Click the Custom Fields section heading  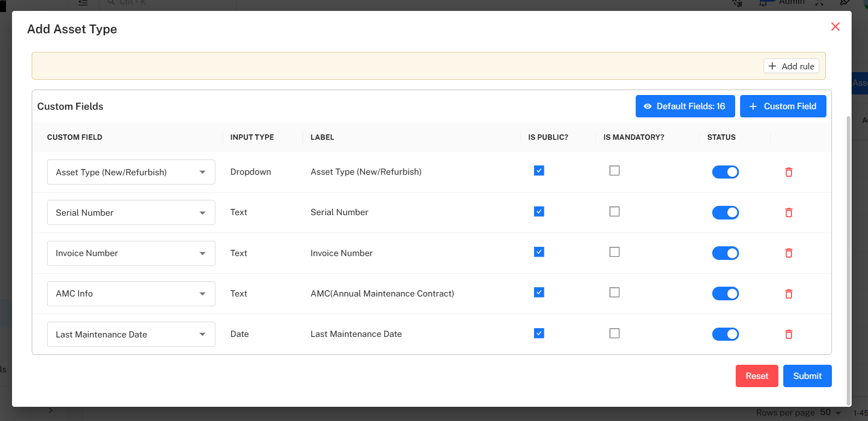[70, 106]
